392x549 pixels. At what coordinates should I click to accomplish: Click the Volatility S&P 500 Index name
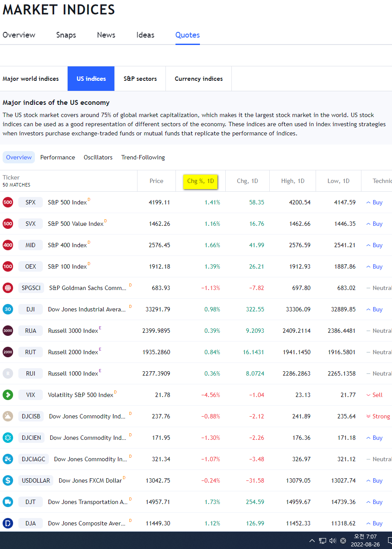pos(80,395)
